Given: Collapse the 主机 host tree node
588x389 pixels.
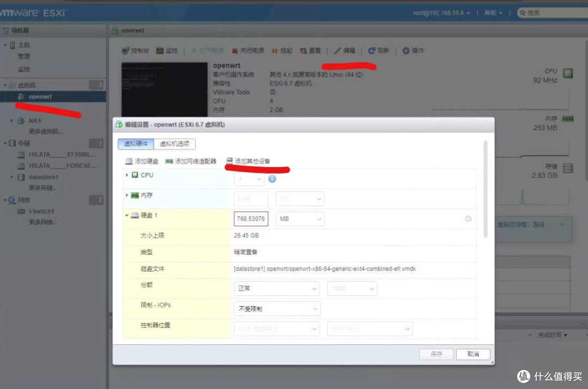Looking at the screenshot, I should click(5, 45).
